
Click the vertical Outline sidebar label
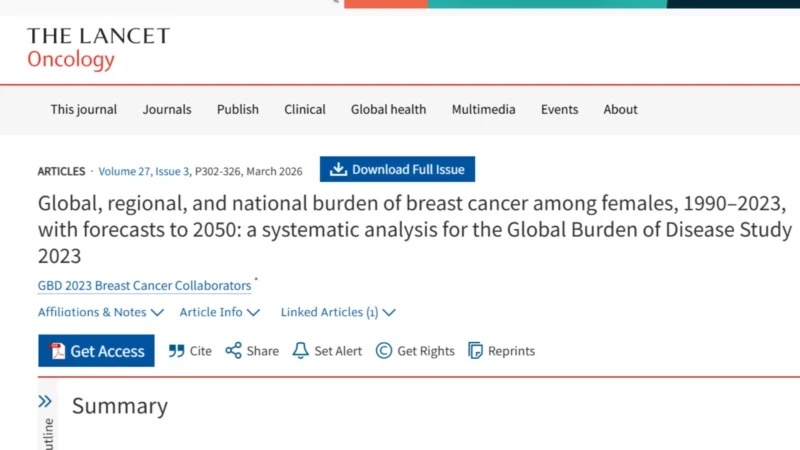[48, 434]
